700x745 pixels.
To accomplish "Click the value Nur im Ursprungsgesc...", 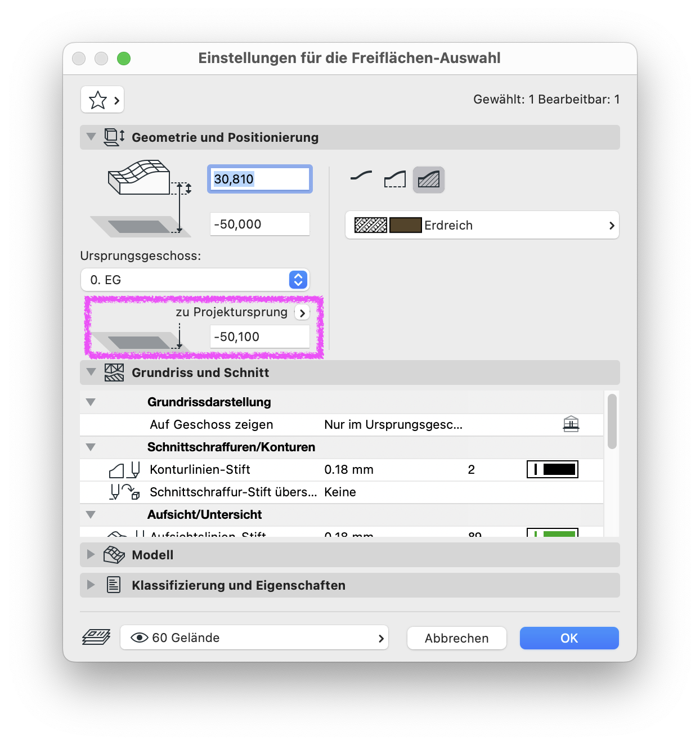I will point(393,424).
